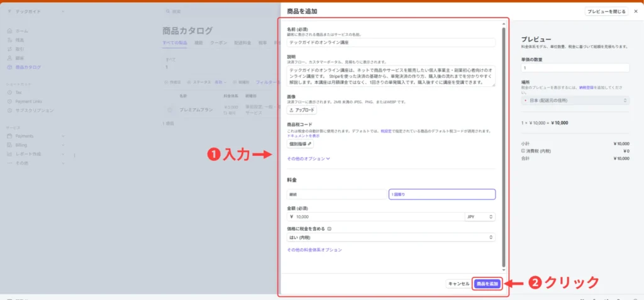The height and width of the screenshot is (300, 644).
Task: Click the 商品カタログ box icon in sidebar
Action: [x=10, y=67]
